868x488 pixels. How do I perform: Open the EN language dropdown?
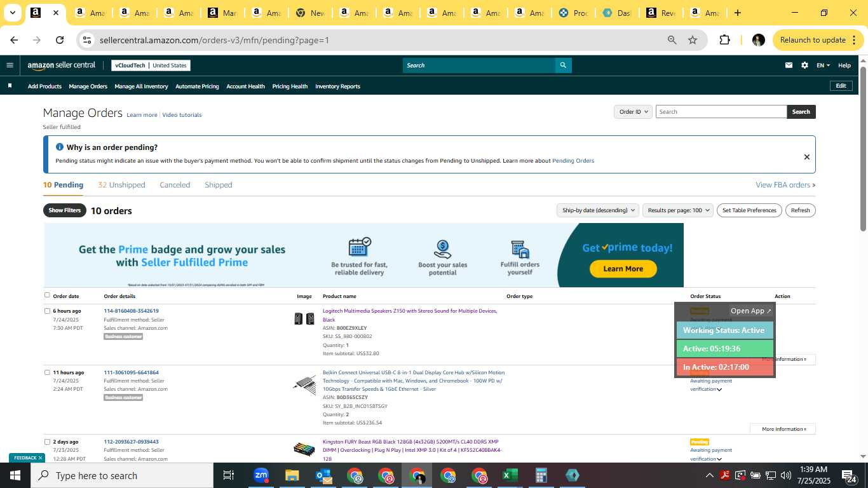pos(823,65)
